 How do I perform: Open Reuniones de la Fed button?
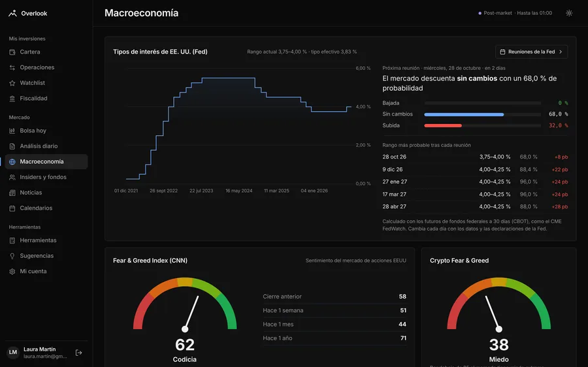click(531, 52)
